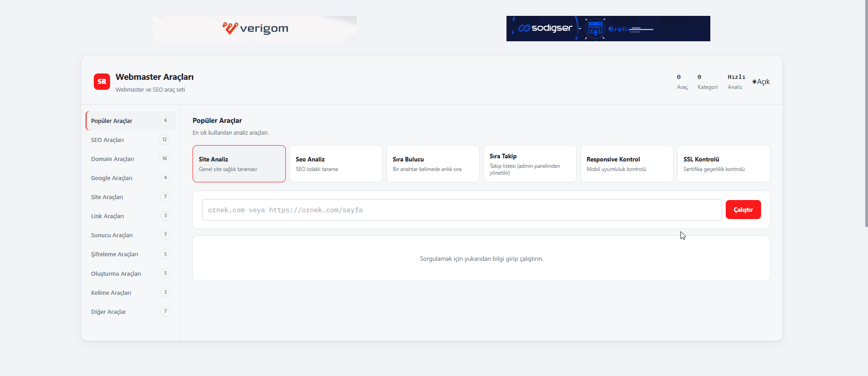Click the URL input field
The width and height of the screenshot is (868, 376).
coord(462,210)
